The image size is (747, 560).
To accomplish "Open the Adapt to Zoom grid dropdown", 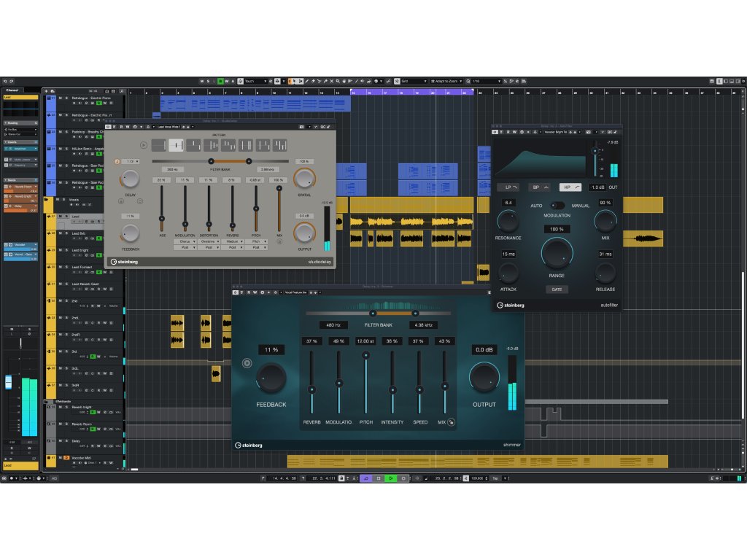I will pyautogui.click(x=446, y=81).
